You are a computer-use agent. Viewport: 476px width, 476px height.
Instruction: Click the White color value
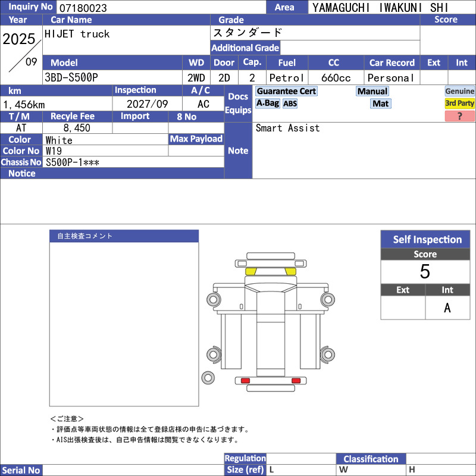tap(59, 140)
